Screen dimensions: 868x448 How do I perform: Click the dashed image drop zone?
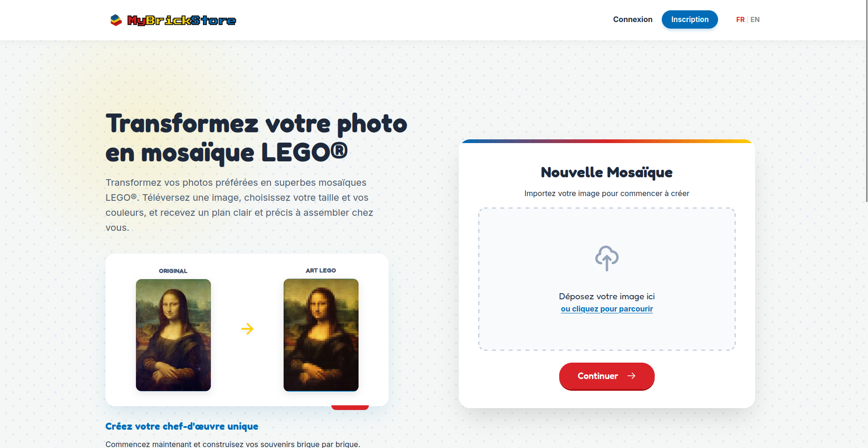pyautogui.click(x=607, y=279)
